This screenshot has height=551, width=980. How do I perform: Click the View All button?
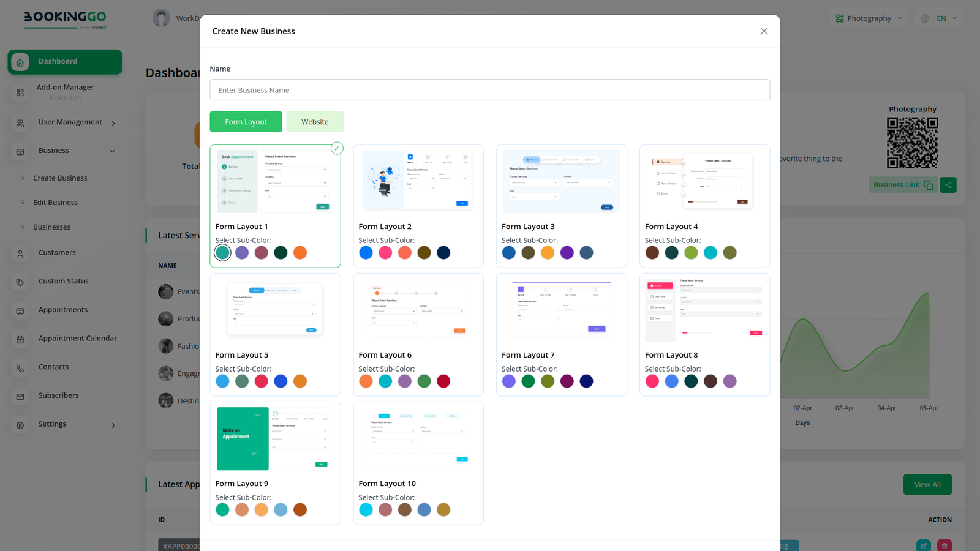(927, 484)
